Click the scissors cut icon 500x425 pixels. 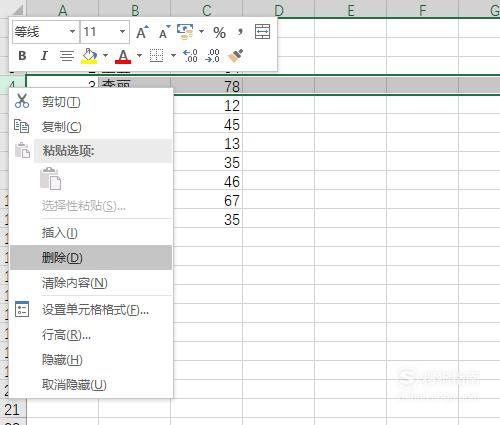(22, 101)
